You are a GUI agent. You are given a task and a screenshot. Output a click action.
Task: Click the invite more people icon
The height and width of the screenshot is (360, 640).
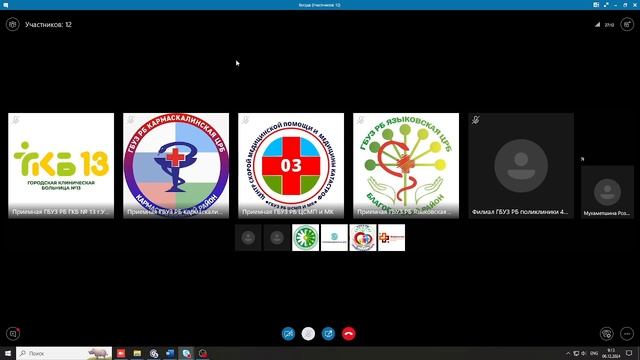pos(627,24)
